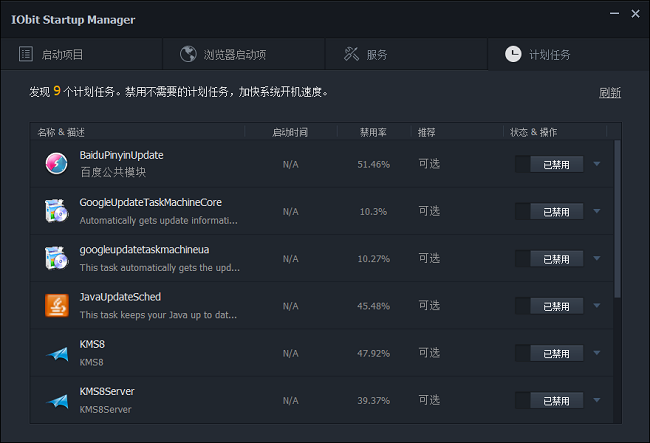Click the 10.3% disable rate value
650x443 pixels.
pyautogui.click(x=373, y=212)
